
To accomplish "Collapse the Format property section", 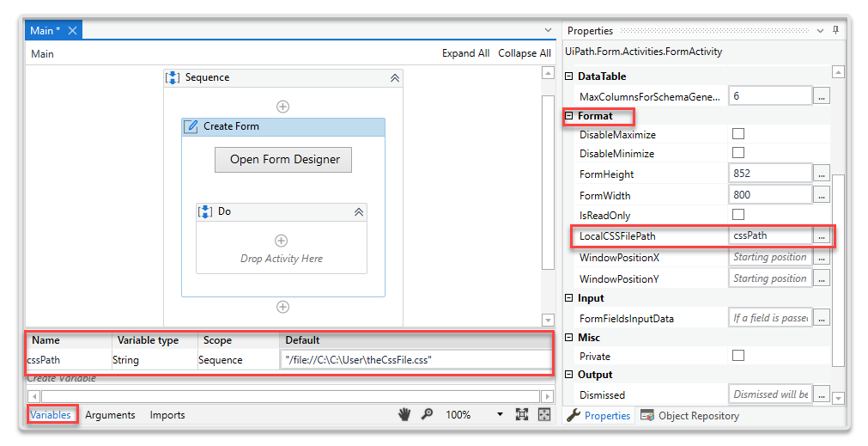I will click(x=569, y=116).
